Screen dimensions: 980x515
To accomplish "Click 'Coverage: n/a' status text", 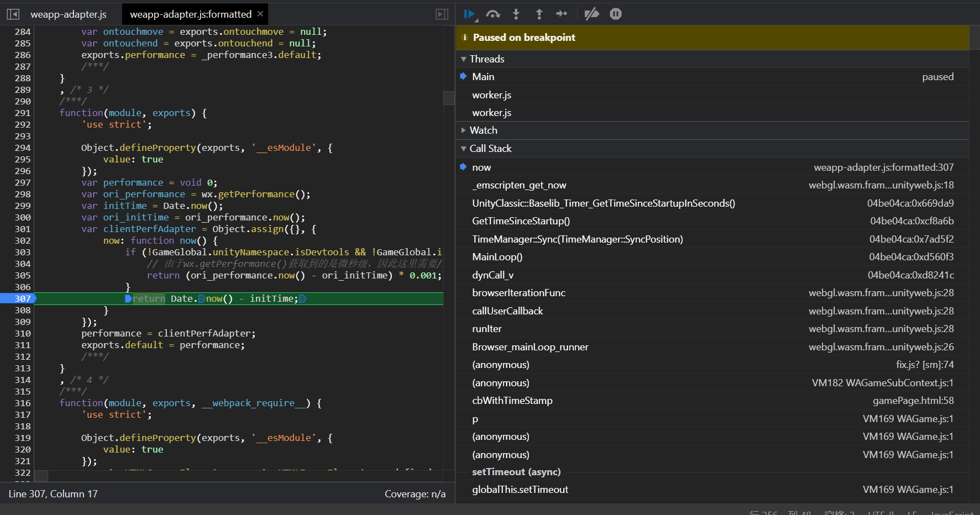I will pos(415,494).
